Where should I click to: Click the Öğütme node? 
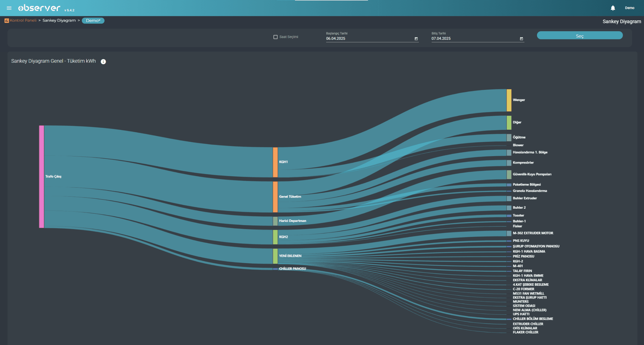(509, 137)
